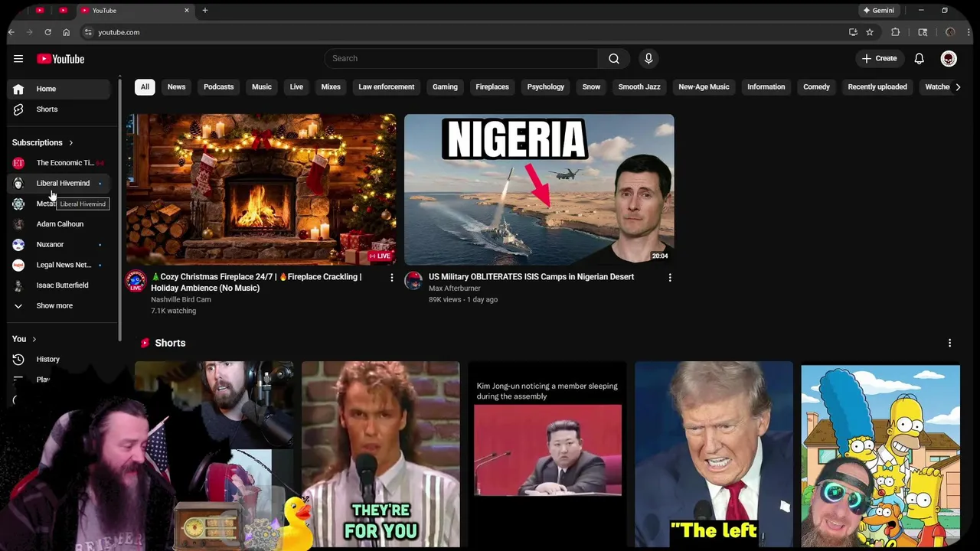Open the Nashville Bird Cam channel avatar
Viewport: 980px width, 551px height.
click(136, 281)
